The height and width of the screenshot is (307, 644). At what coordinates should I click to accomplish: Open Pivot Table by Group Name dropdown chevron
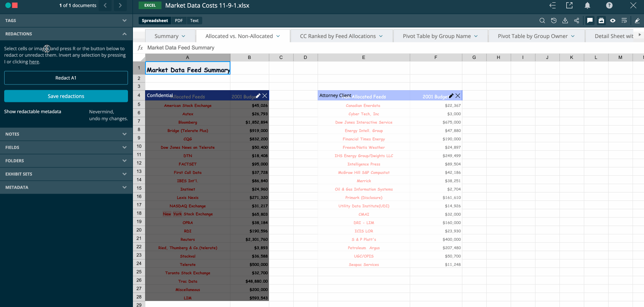[476, 36]
